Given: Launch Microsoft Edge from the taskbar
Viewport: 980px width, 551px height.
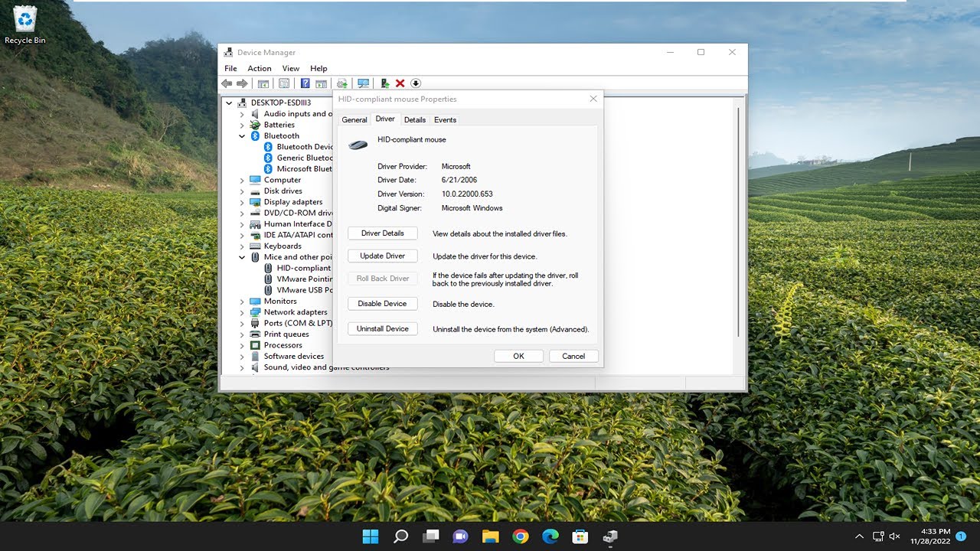Looking at the screenshot, I should [x=550, y=536].
